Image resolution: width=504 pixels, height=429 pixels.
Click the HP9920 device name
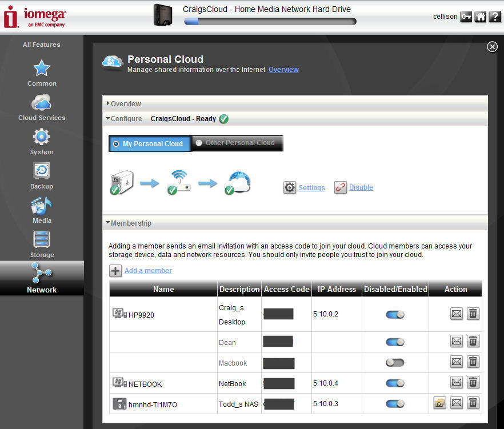pos(141,315)
